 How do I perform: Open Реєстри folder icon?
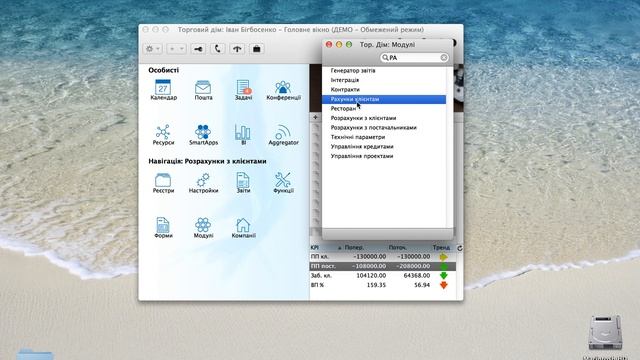click(163, 182)
